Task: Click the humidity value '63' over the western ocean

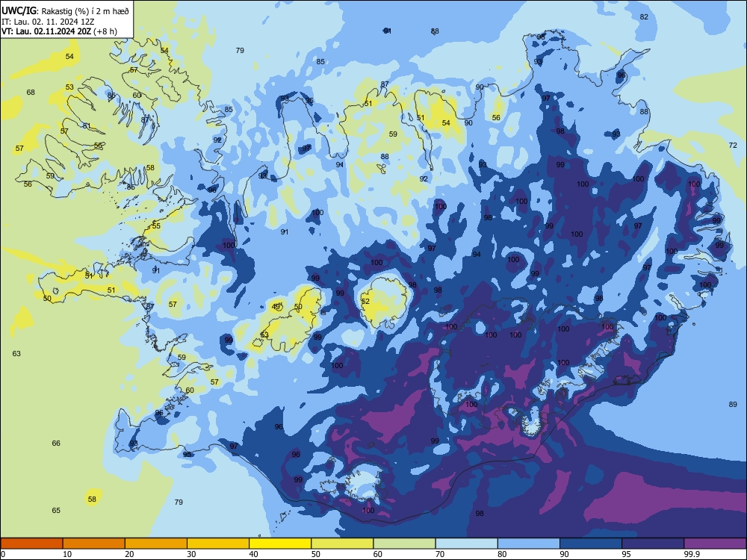Action: click(16, 353)
